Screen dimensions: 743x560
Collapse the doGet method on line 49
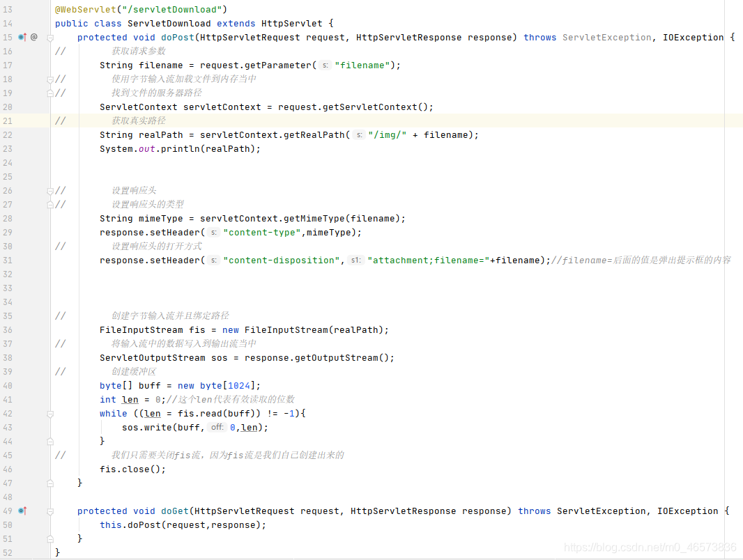pyautogui.click(x=50, y=512)
